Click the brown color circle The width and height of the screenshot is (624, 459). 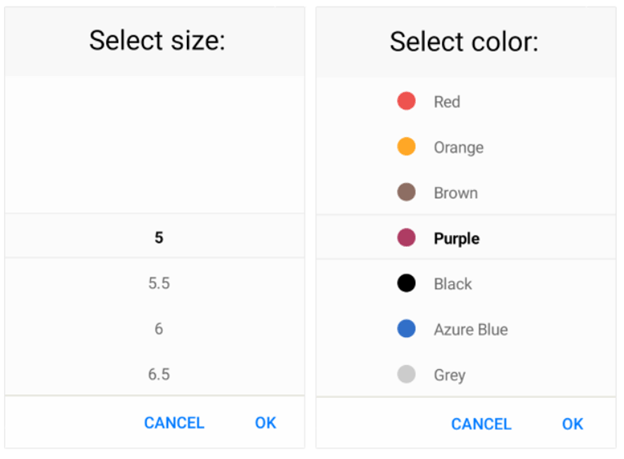pyautogui.click(x=406, y=192)
